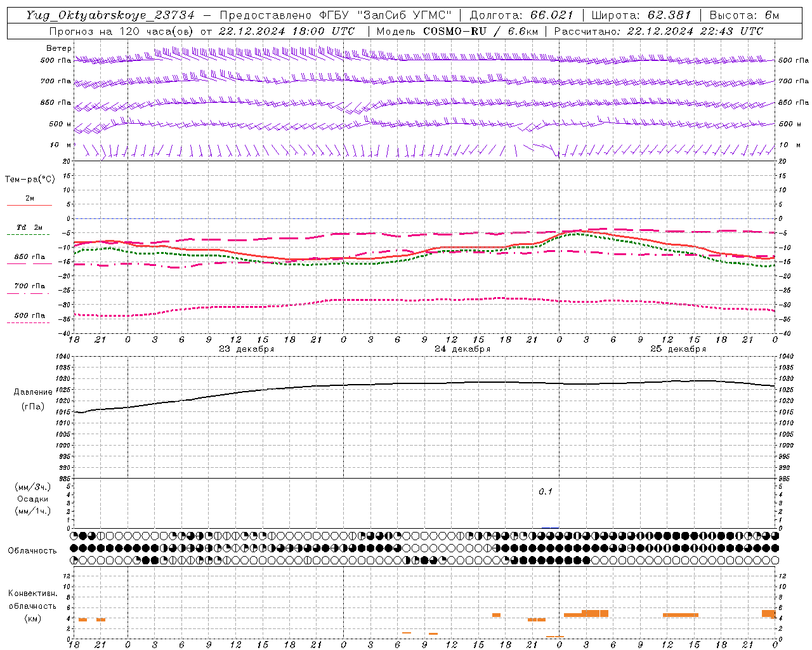Click the 0.1 precipitation value annotation

[546, 492]
